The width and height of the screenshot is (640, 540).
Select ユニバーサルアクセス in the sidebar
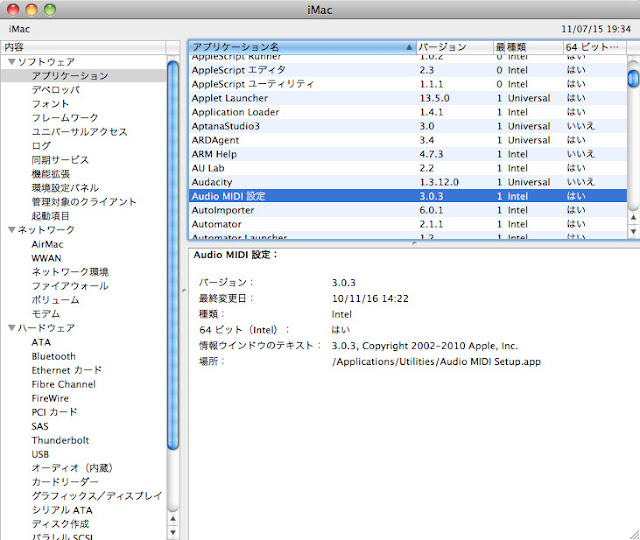80,132
